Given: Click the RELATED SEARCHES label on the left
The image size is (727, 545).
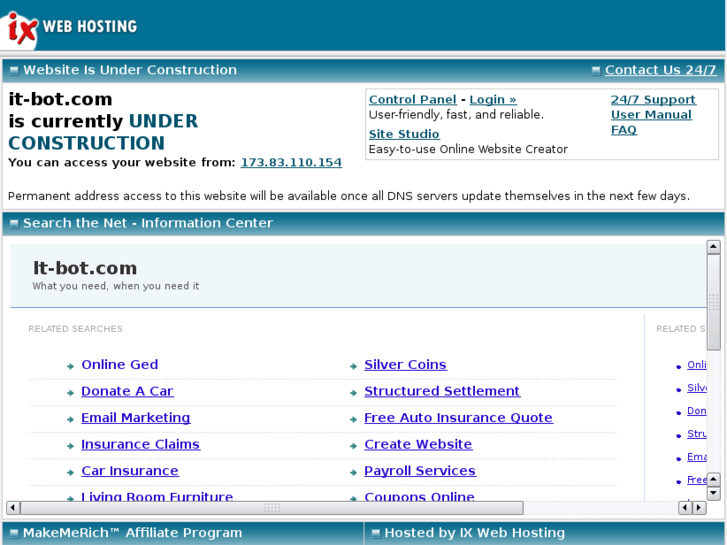Looking at the screenshot, I should tap(76, 329).
